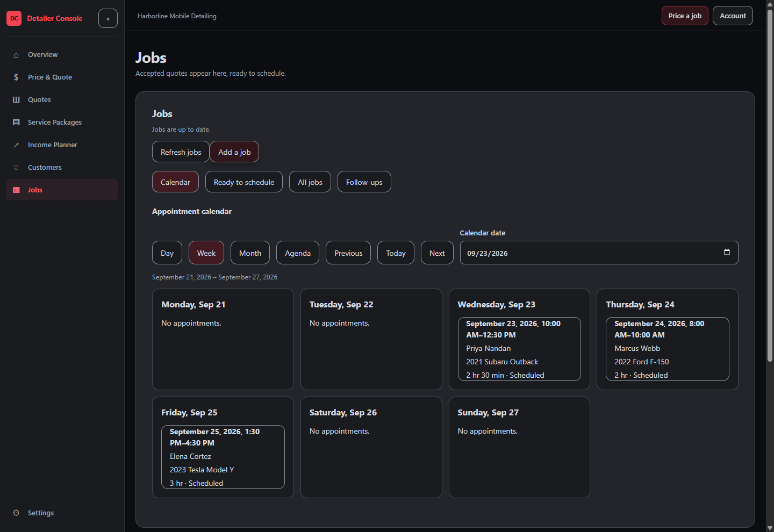Collapse the sidebar with the chevron button

[x=108, y=18]
